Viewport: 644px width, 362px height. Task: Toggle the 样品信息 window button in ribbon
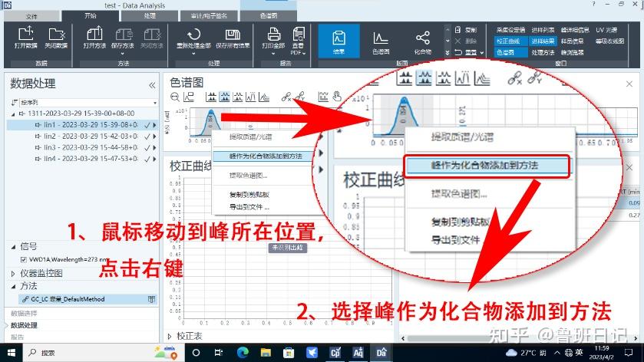pyautogui.click(x=572, y=41)
